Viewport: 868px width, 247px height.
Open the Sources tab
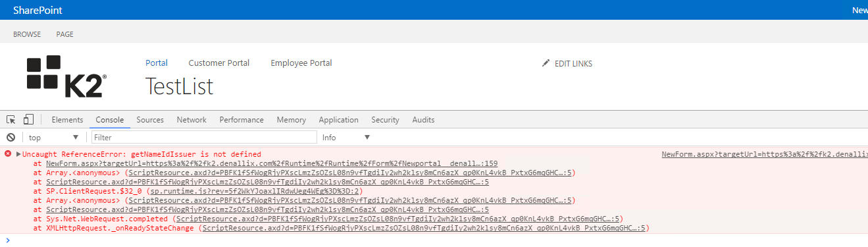click(x=150, y=120)
